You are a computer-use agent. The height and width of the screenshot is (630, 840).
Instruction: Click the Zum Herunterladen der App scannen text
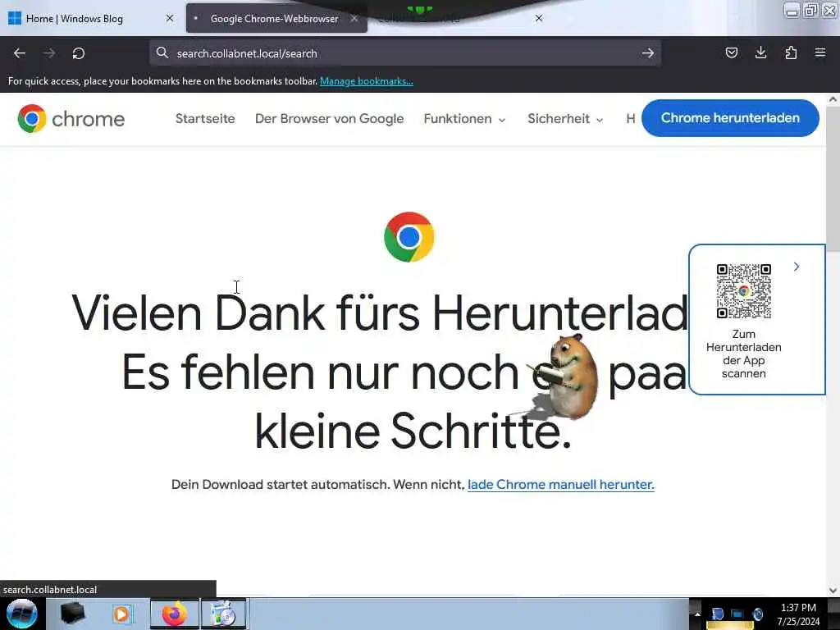(743, 354)
